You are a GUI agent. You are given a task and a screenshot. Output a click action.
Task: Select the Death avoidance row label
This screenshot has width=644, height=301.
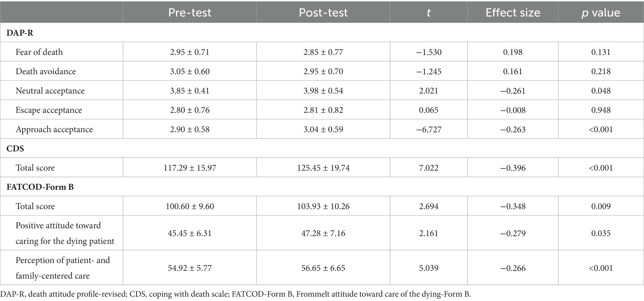click(x=46, y=71)
